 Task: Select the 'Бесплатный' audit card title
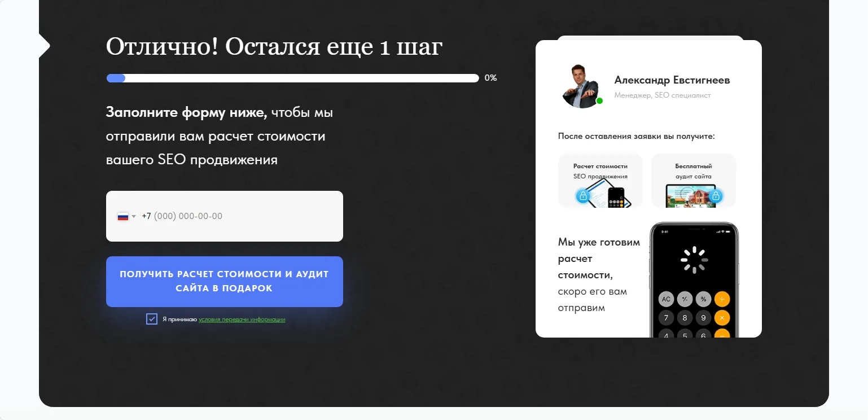(x=694, y=167)
